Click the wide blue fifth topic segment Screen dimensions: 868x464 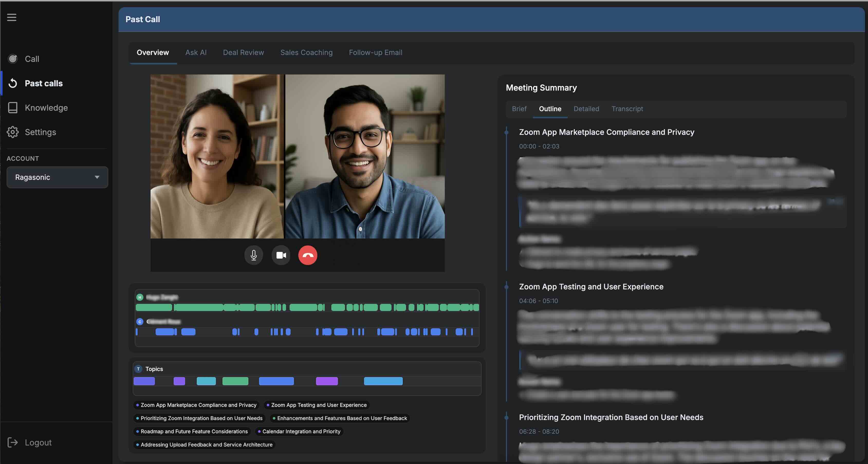(x=276, y=381)
